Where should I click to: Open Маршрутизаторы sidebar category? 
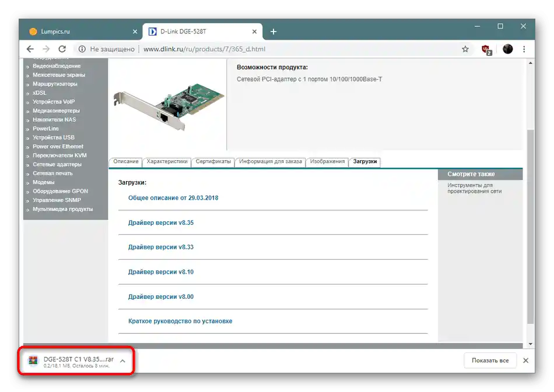(x=55, y=84)
